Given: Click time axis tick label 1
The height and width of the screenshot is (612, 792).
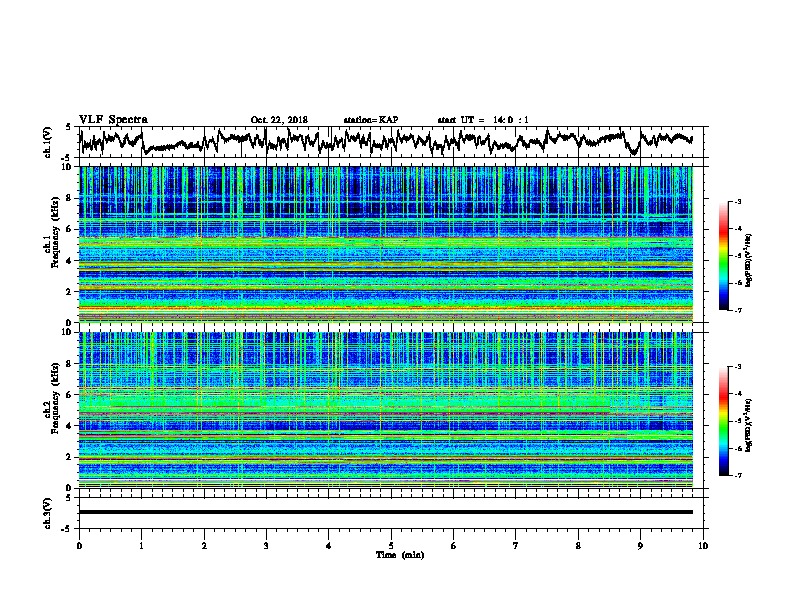Looking at the screenshot, I should point(141,545).
